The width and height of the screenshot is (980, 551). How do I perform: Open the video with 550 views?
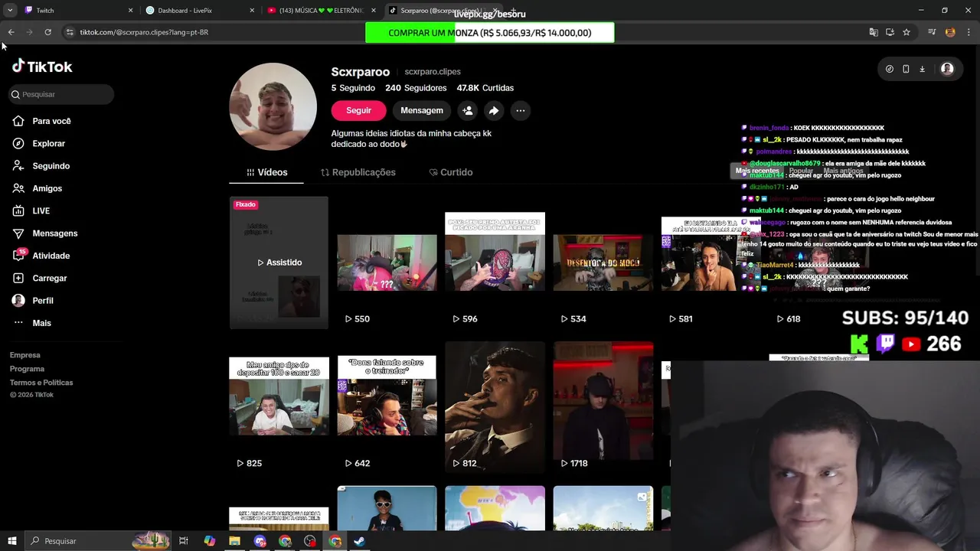[387, 262]
